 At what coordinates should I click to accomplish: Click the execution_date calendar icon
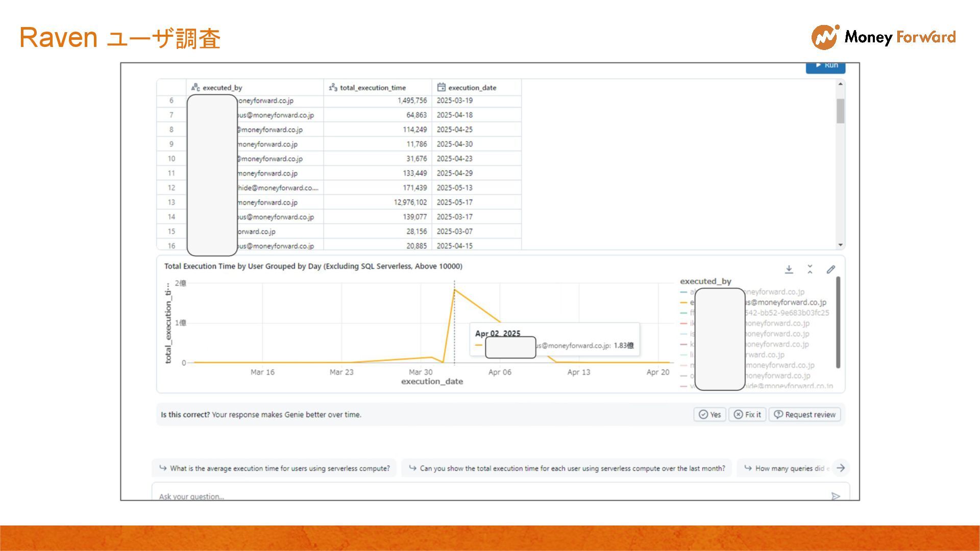[442, 87]
